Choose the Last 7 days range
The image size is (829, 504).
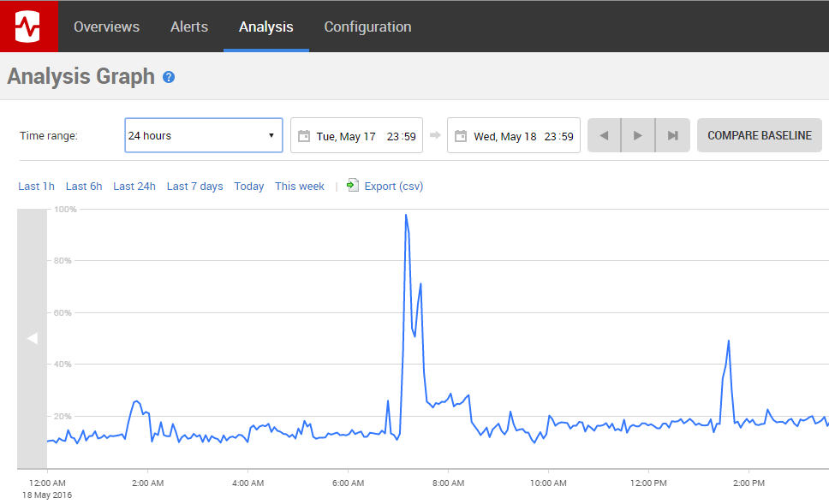pyautogui.click(x=194, y=186)
